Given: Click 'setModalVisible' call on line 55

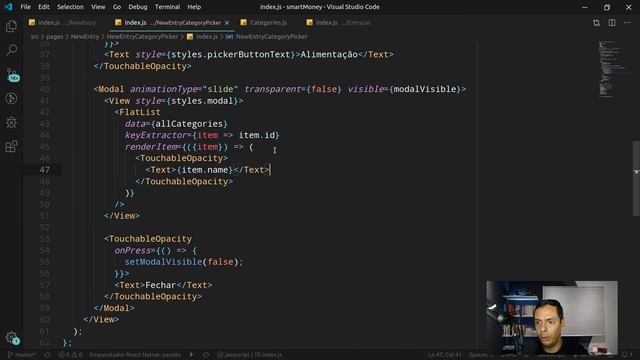Looking at the screenshot, I should pos(163,262).
